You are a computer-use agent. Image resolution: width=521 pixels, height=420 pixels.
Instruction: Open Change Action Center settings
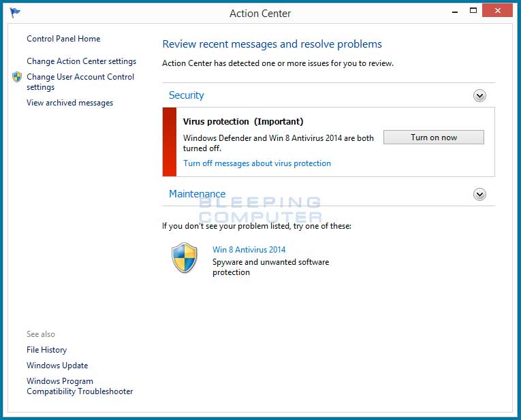(x=81, y=61)
